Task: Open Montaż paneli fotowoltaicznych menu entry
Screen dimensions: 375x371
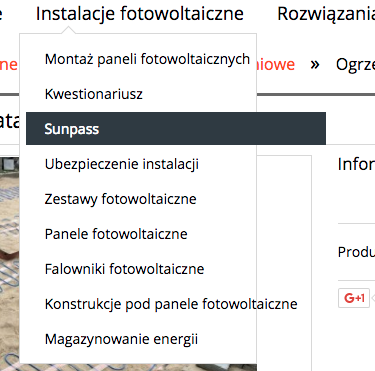Action: tap(147, 59)
